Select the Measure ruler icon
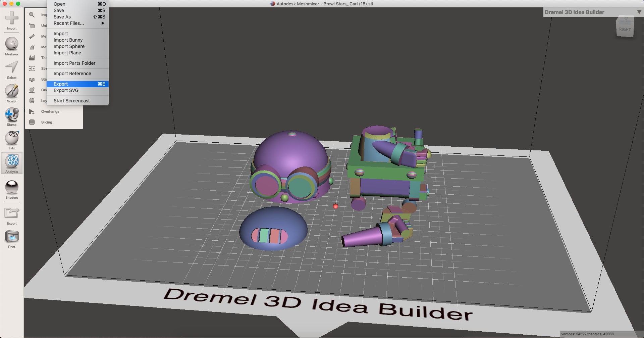 click(x=32, y=36)
